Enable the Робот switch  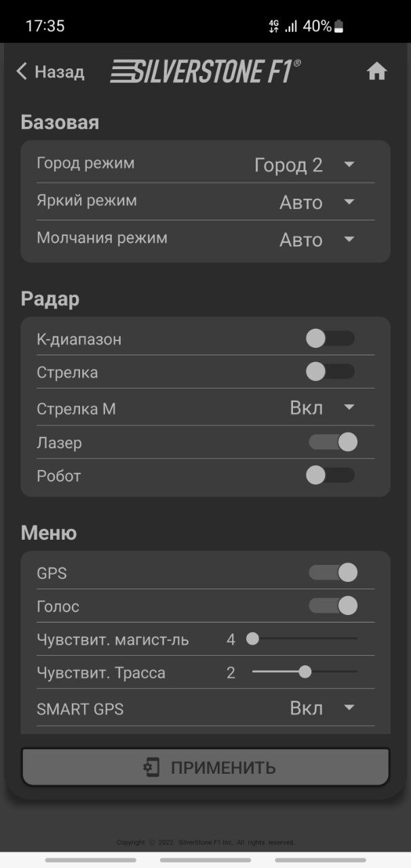330,475
